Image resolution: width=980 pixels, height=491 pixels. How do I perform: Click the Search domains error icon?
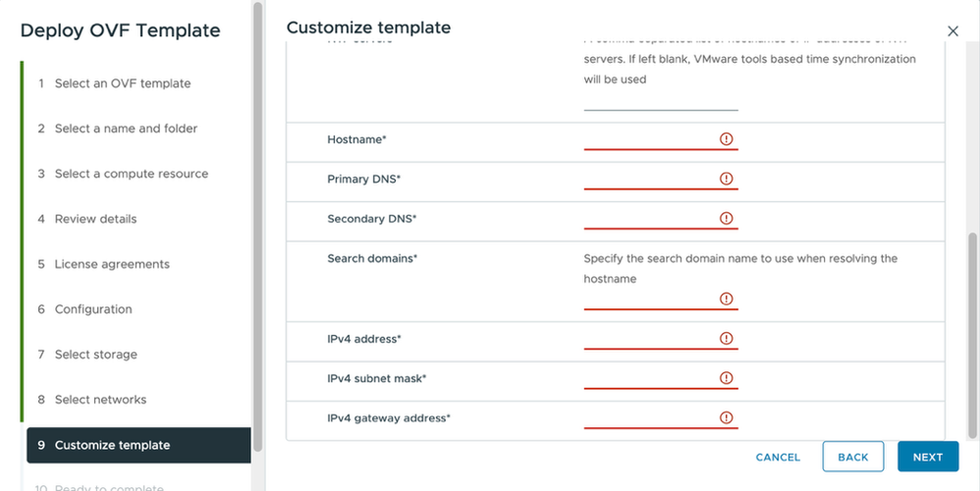pyautogui.click(x=727, y=299)
